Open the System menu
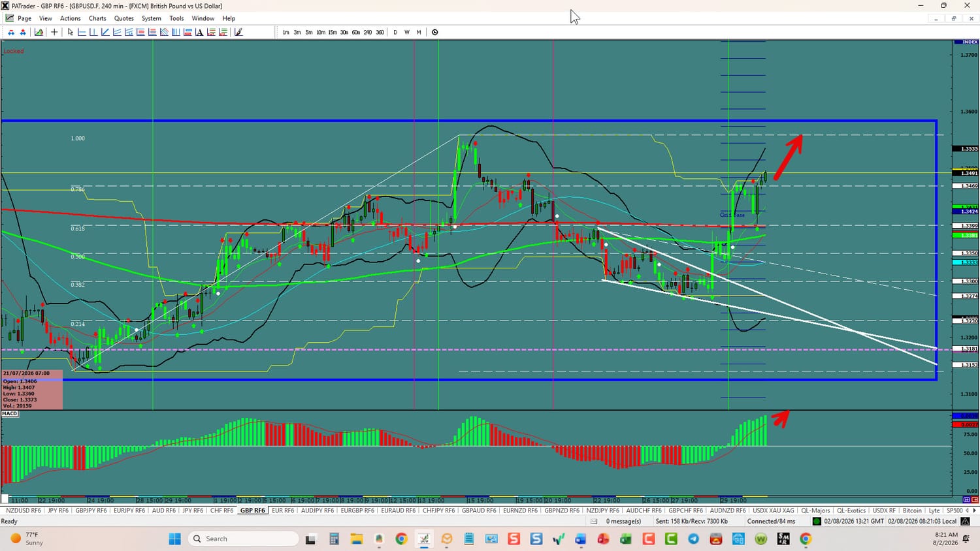 [x=152, y=18]
